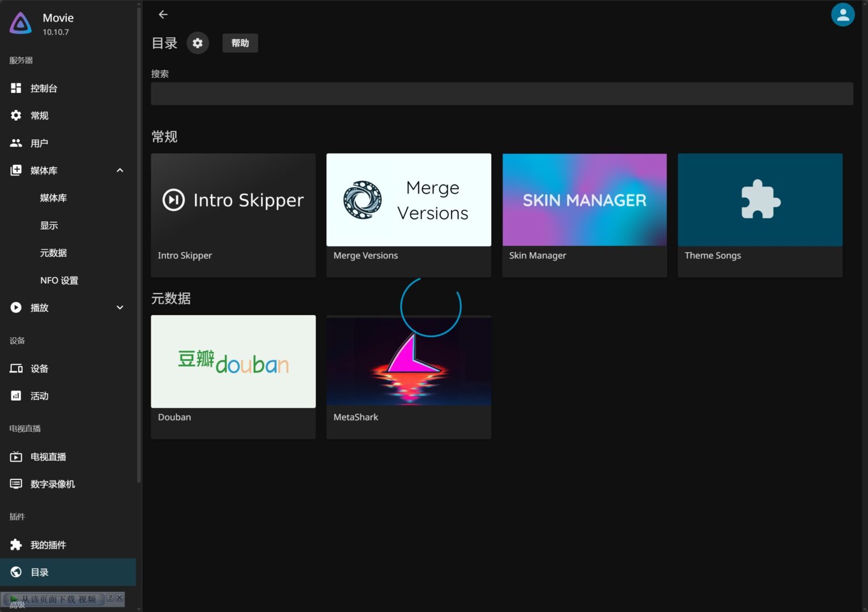868x612 pixels.
Task: Click the download overlay help question icon
Action: point(110,598)
